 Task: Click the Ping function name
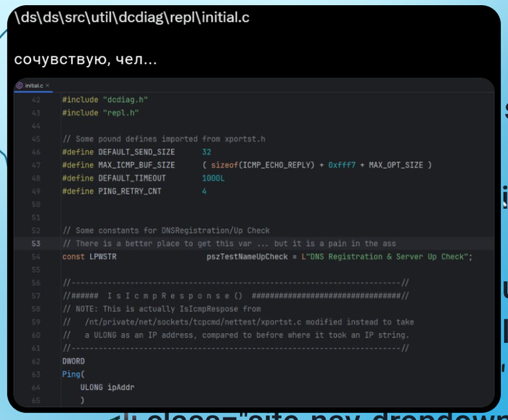71,374
